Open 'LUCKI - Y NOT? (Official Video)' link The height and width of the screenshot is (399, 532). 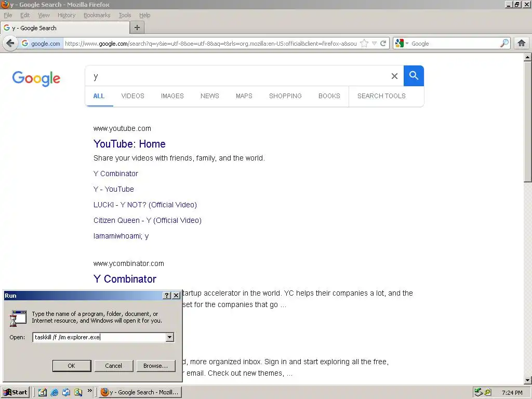(x=145, y=205)
